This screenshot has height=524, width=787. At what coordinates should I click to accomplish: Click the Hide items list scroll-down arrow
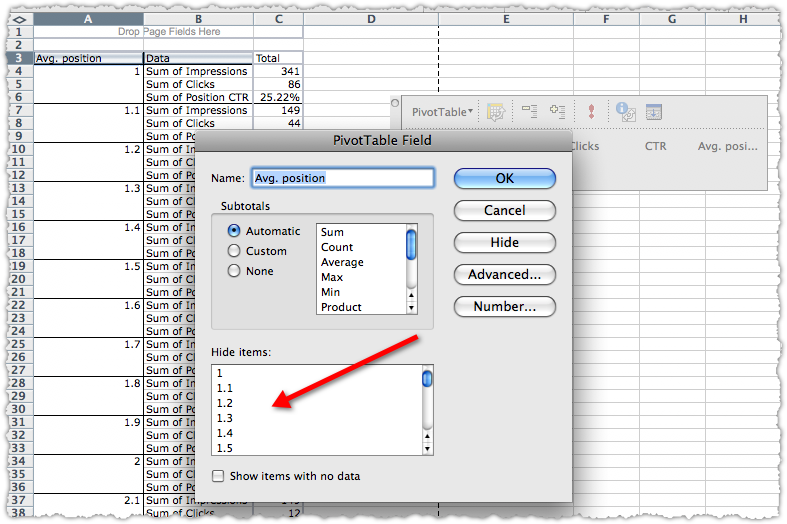[x=428, y=448]
